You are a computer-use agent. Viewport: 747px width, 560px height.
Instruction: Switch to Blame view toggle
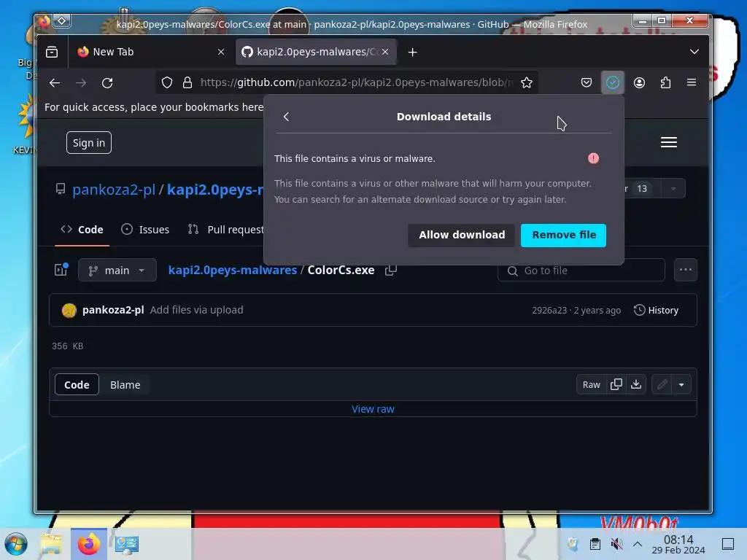125,385
